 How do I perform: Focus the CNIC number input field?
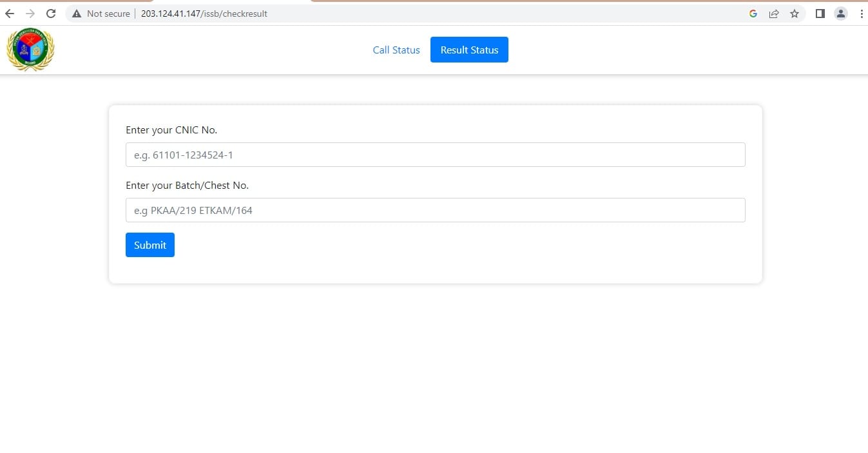coord(435,155)
